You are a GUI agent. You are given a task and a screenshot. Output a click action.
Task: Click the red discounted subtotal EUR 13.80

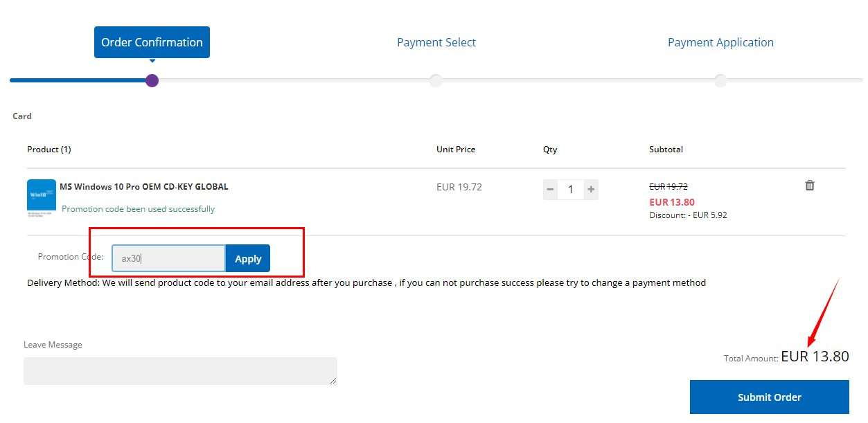coord(671,202)
